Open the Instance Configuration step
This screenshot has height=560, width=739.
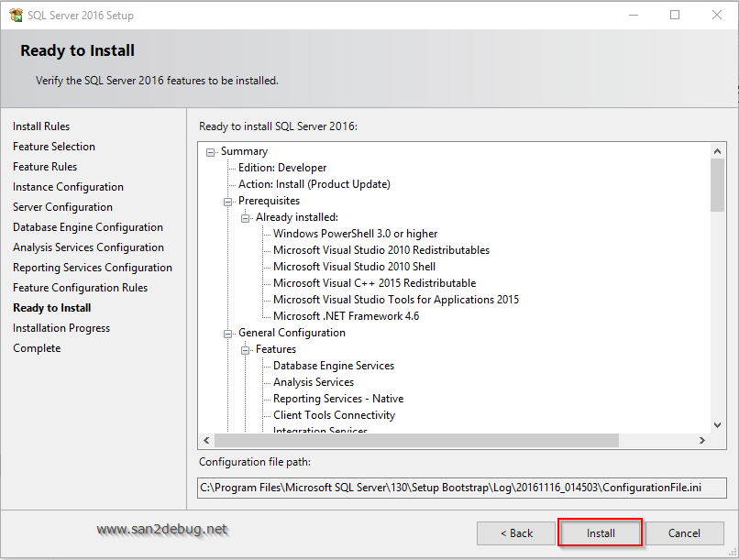(68, 187)
